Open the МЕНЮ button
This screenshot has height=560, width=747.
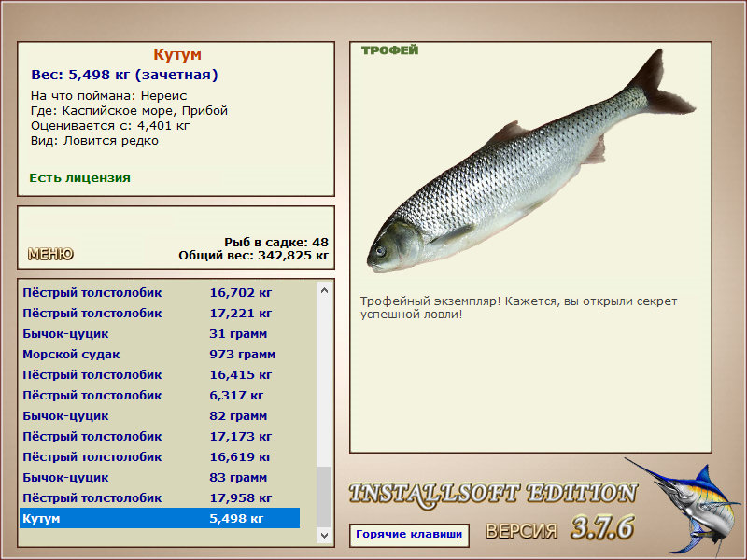[x=50, y=254]
